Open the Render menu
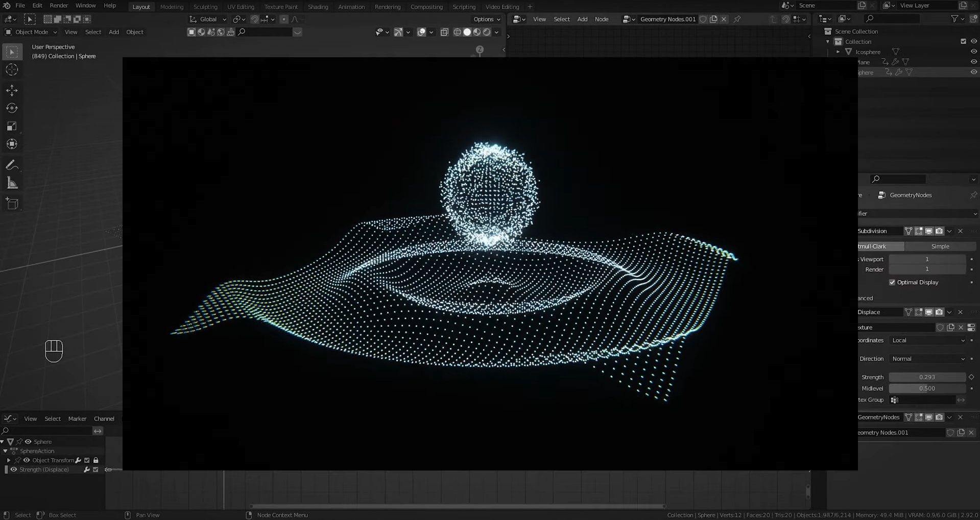This screenshot has height=520, width=980. [59, 6]
